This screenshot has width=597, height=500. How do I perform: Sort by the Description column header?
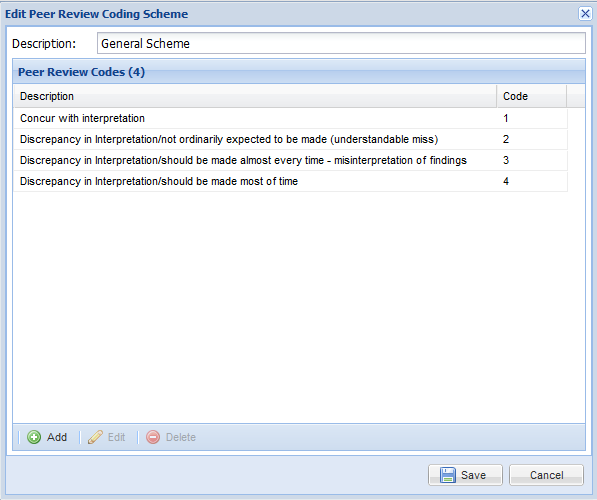point(255,96)
